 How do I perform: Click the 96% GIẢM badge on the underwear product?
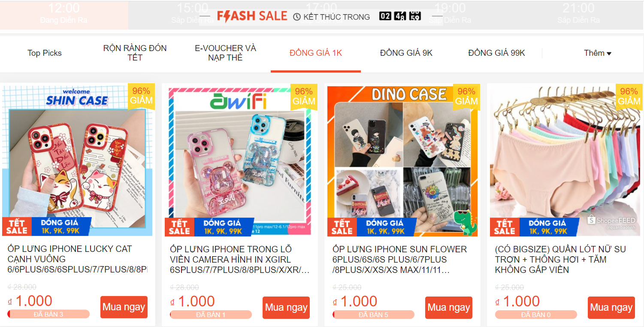point(629,96)
